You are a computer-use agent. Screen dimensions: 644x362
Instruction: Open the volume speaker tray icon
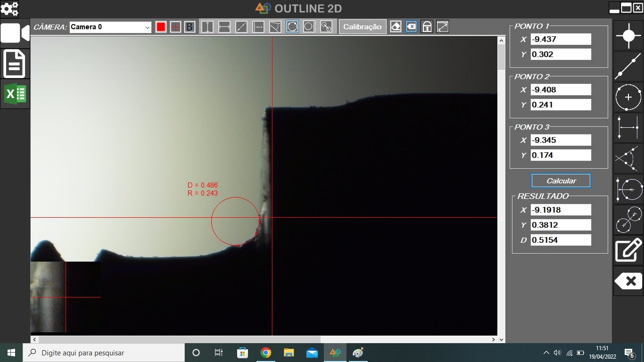[558, 353]
